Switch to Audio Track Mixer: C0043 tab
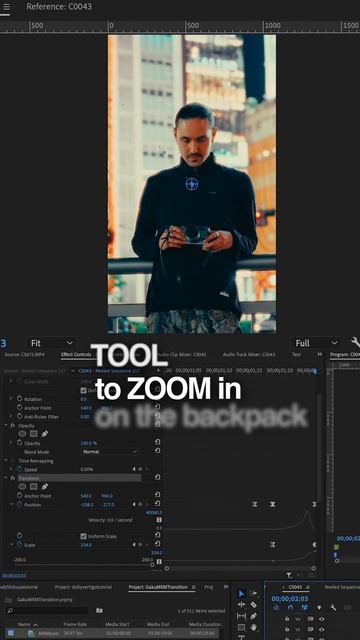 click(x=249, y=355)
